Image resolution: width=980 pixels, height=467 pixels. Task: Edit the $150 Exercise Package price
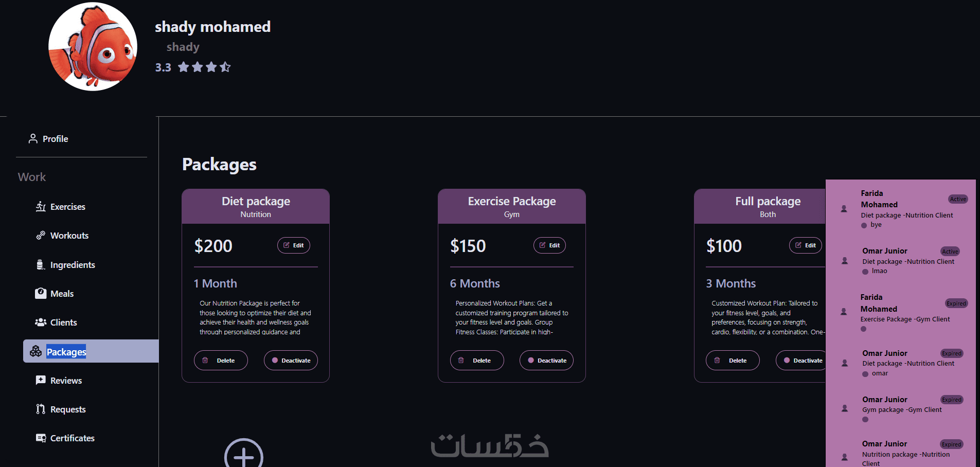click(549, 245)
